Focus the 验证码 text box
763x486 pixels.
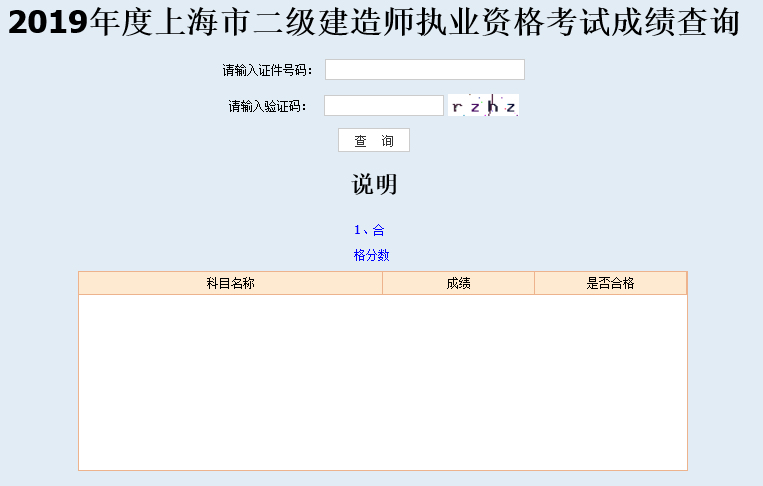(x=383, y=106)
